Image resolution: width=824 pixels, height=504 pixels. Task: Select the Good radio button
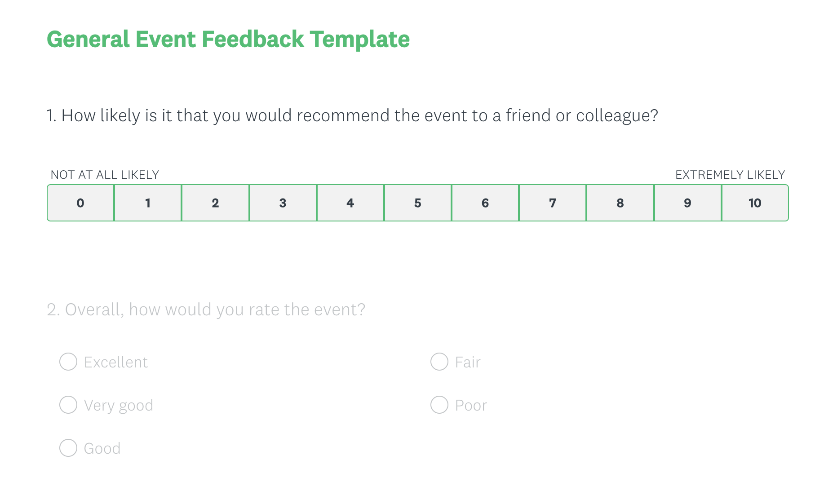(68, 448)
